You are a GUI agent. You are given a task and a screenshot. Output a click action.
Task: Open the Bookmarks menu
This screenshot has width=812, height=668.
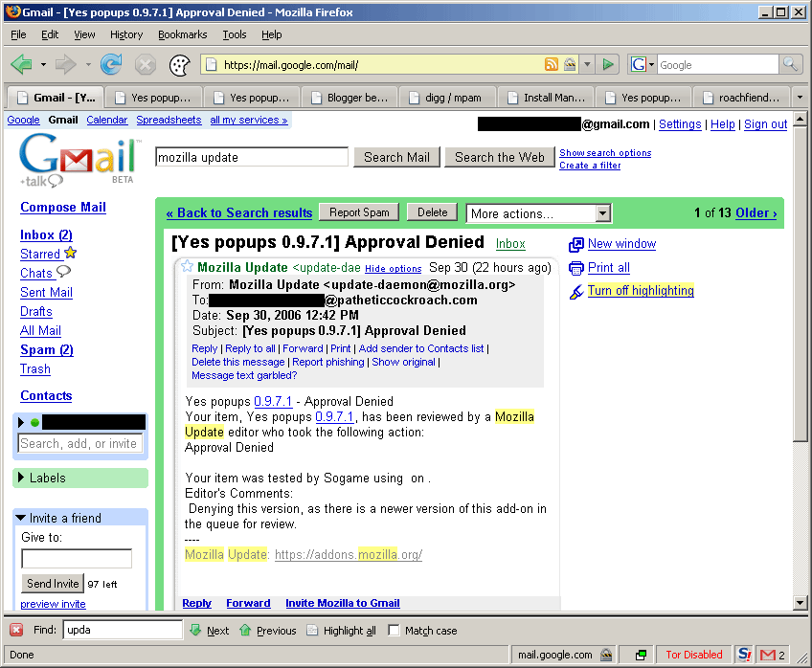coord(182,34)
